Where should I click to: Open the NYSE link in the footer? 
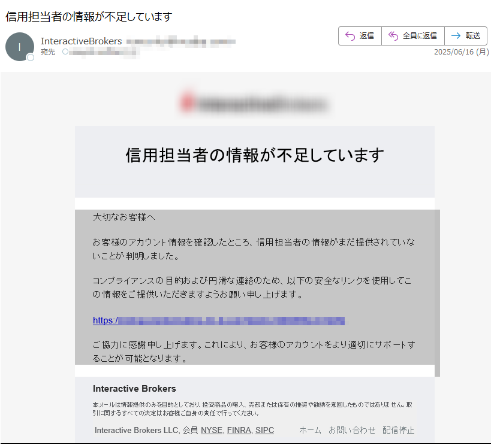tap(212, 431)
